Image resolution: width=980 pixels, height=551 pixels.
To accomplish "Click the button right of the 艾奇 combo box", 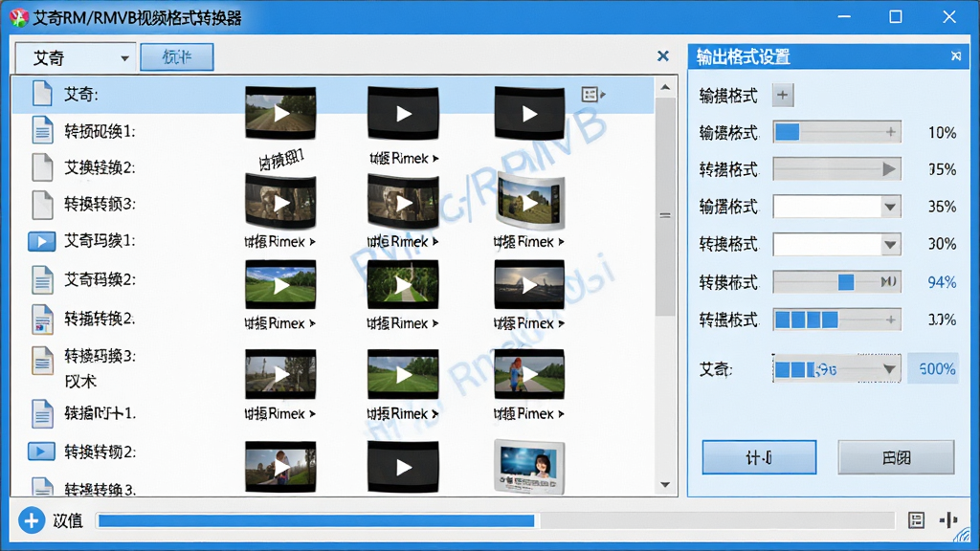I will point(177,56).
